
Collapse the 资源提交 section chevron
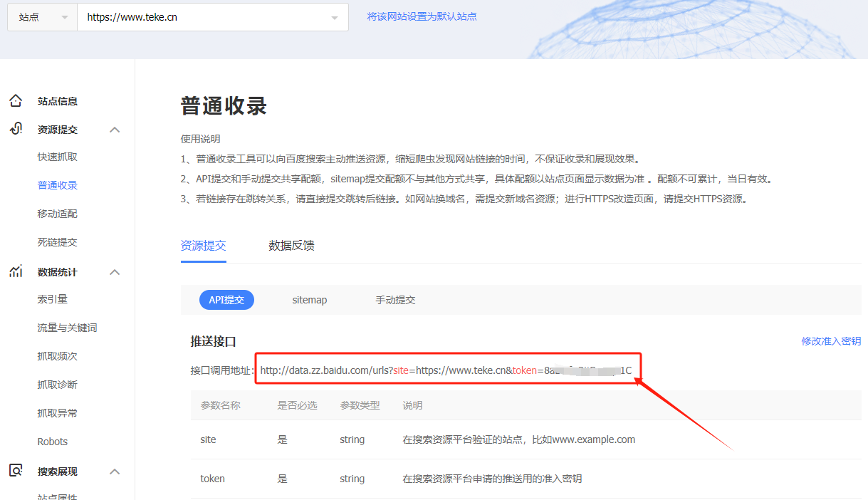(x=115, y=130)
